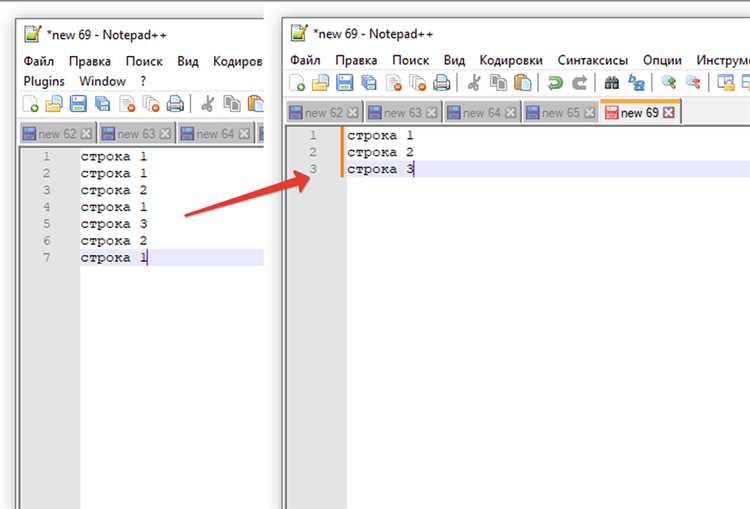Click 'строка 2' on line 6 in left window
750x509 pixels.
point(114,241)
